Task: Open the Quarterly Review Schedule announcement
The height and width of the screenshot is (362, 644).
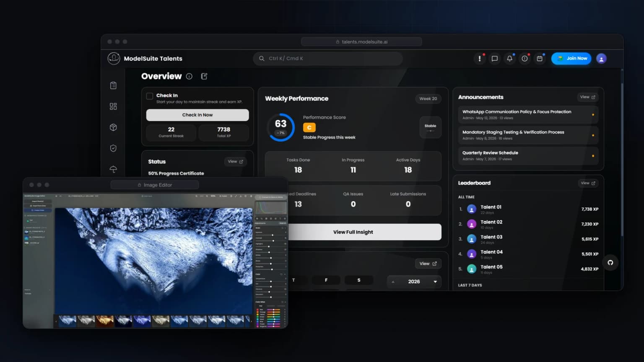Action: tap(528, 155)
